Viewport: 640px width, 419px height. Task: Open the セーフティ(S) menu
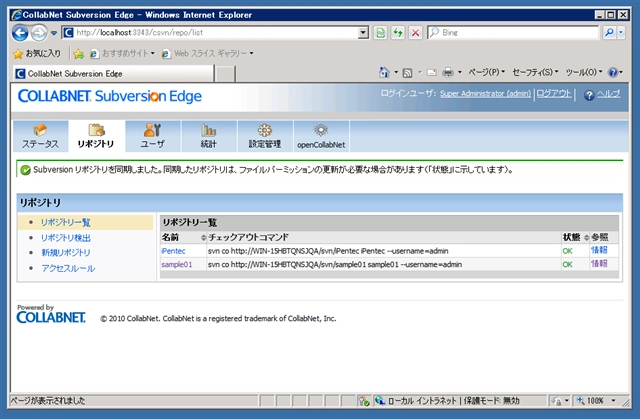[535, 72]
